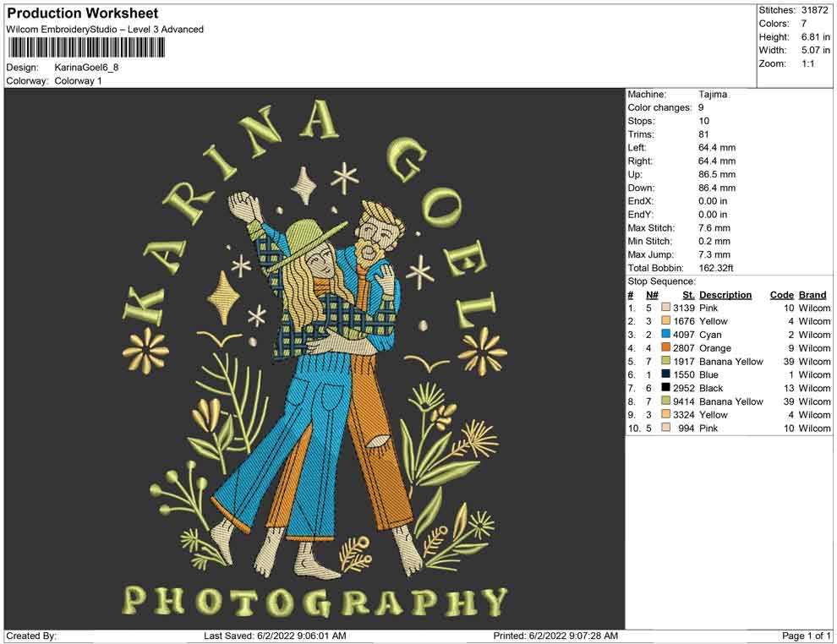The height and width of the screenshot is (644, 837).
Task: Select the Yellow 3324 thread swatch
Action: pos(666,415)
